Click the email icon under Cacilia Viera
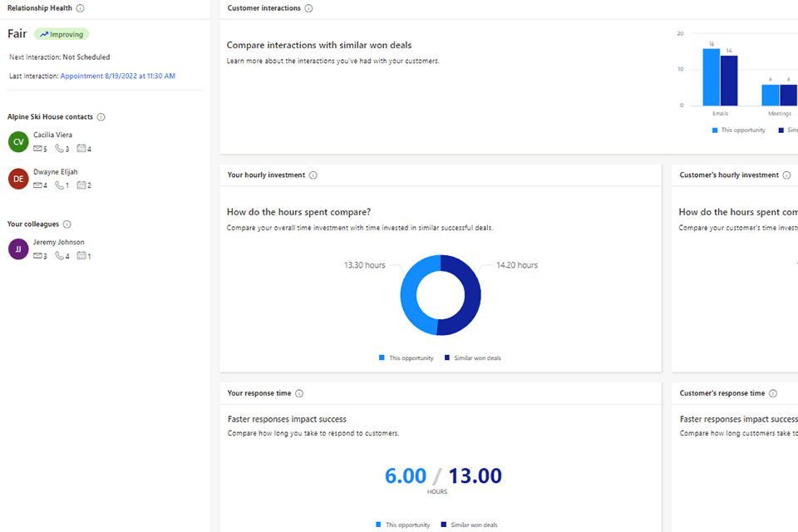This screenshot has width=798, height=532. 37,149
